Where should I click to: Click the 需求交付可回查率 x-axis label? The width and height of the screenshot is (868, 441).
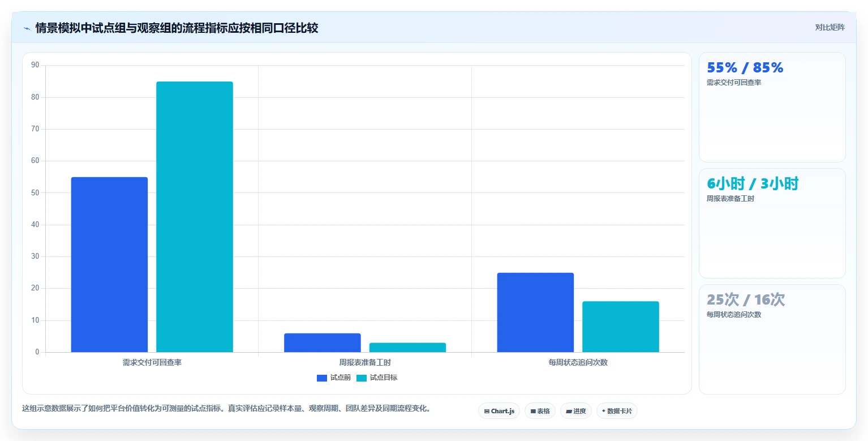click(152, 362)
